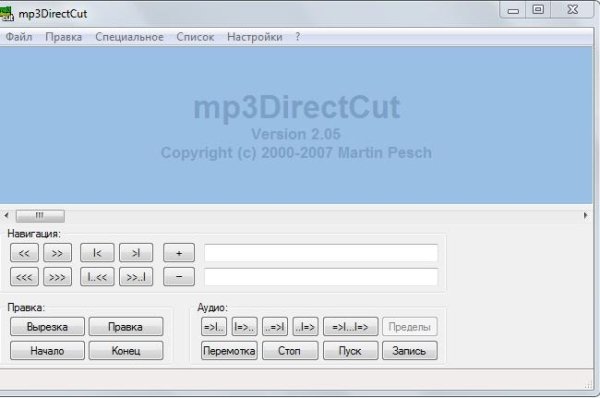Click the scrollbar left arrow

pos(6,215)
